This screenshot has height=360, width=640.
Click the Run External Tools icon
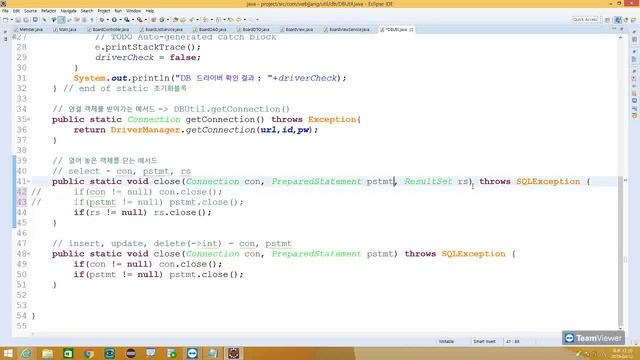[x=140, y=20]
